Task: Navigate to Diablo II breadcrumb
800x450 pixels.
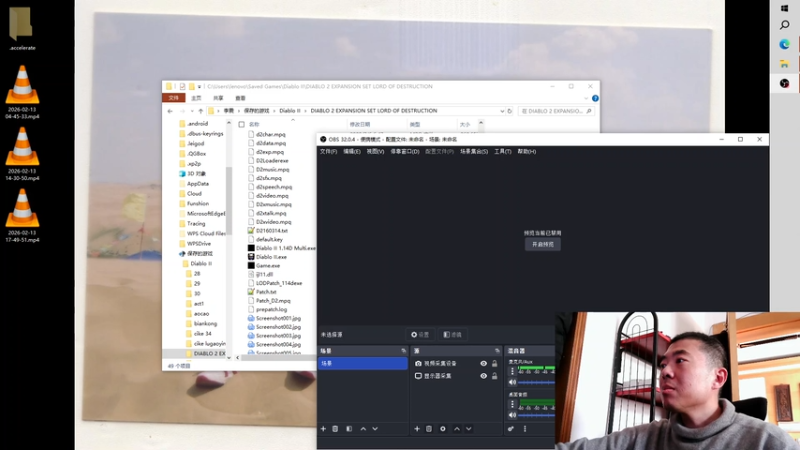Action: pyautogui.click(x=289, y=111)
